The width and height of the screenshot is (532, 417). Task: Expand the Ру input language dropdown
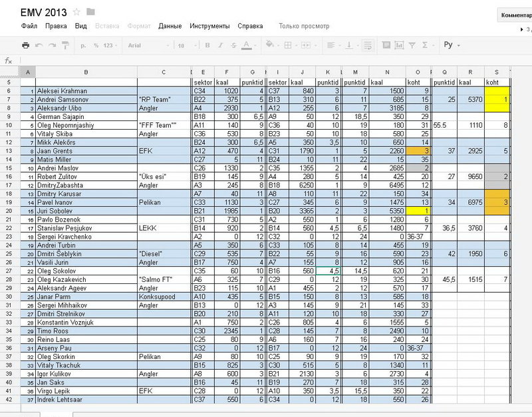coord(452,45)
